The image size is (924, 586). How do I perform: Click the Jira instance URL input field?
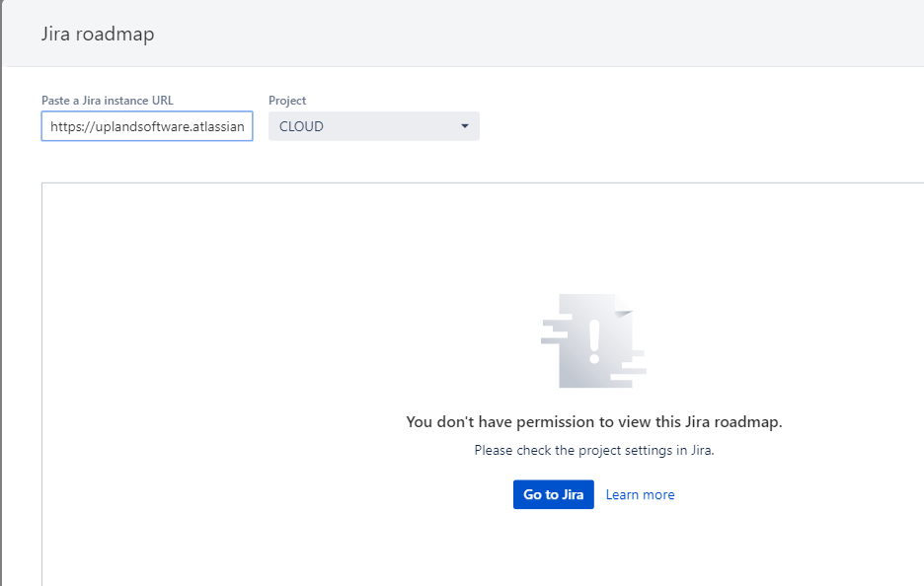pyautogui.click(x=147, y=126)
